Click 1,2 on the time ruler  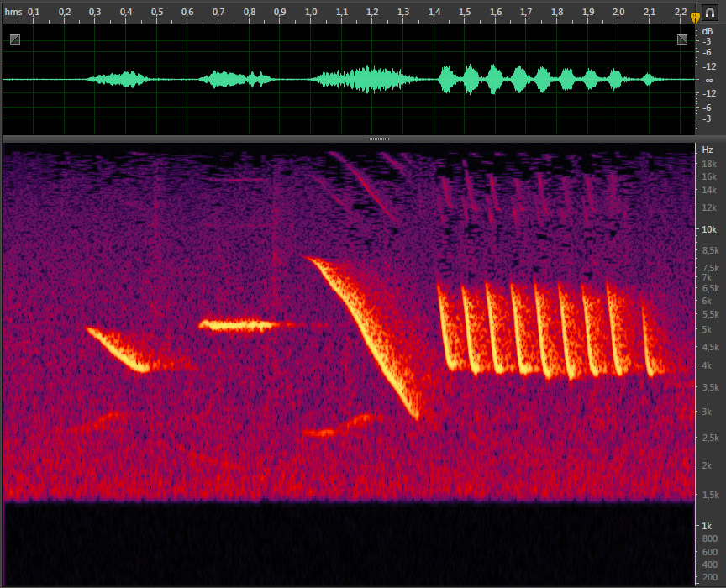[372, 12]
